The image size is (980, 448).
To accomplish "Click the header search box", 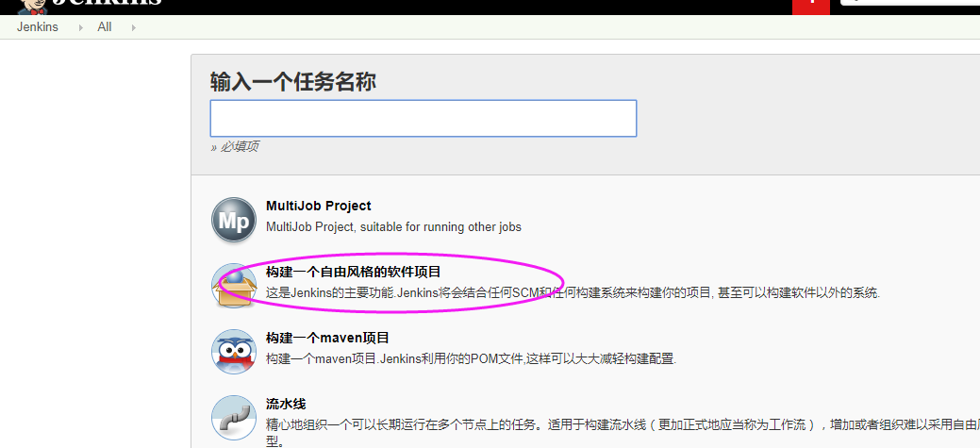I will point(910,3).
